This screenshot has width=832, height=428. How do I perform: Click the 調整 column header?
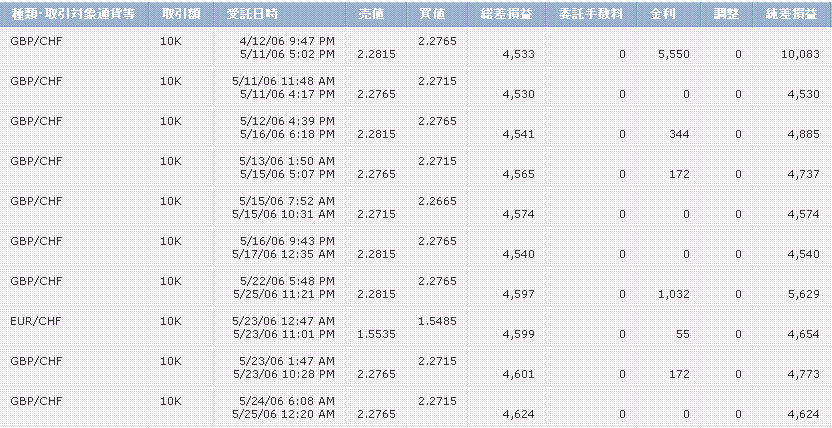click(x=724, y=16)
